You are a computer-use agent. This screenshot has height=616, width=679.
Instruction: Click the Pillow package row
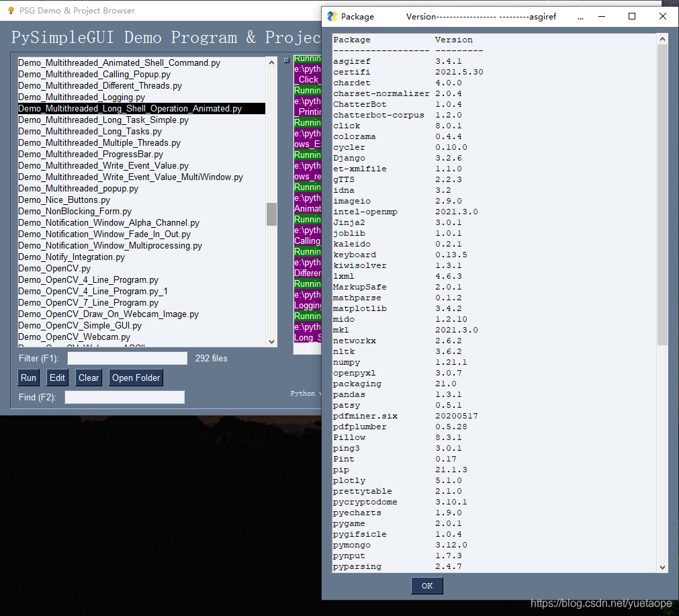coord(397,437)
